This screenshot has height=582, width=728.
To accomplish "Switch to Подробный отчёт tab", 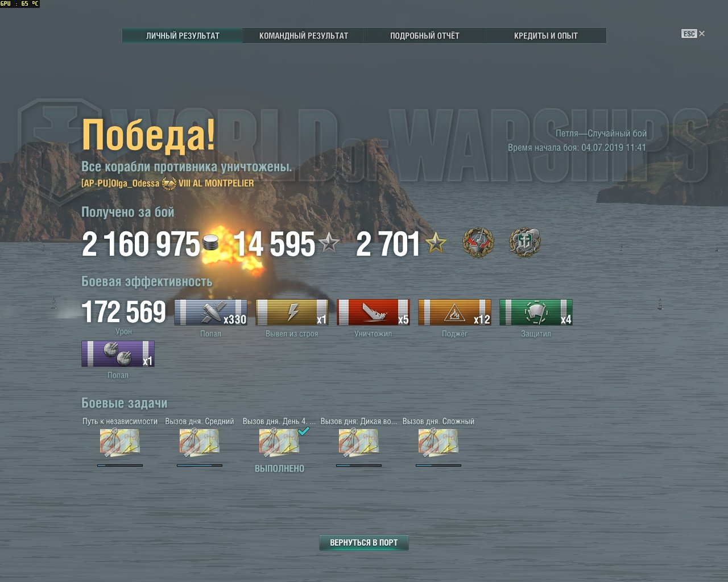I will point(425,36).
